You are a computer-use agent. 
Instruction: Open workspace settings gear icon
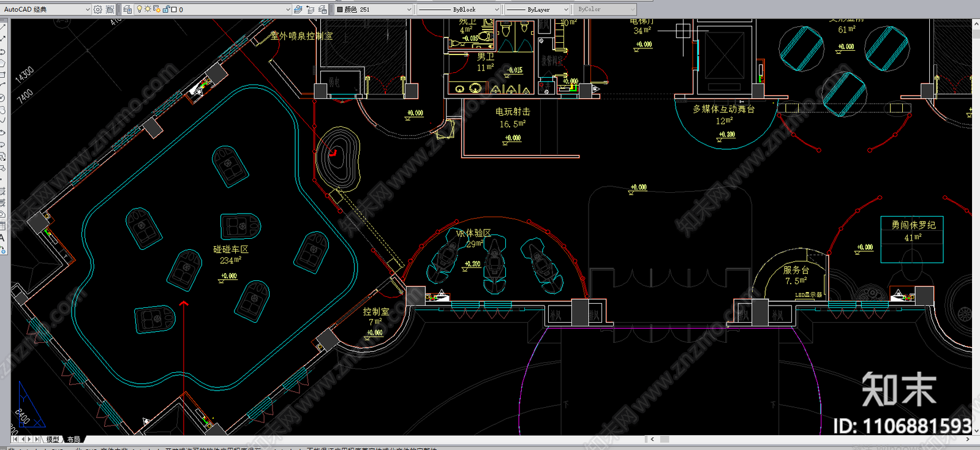coord(98,9)
